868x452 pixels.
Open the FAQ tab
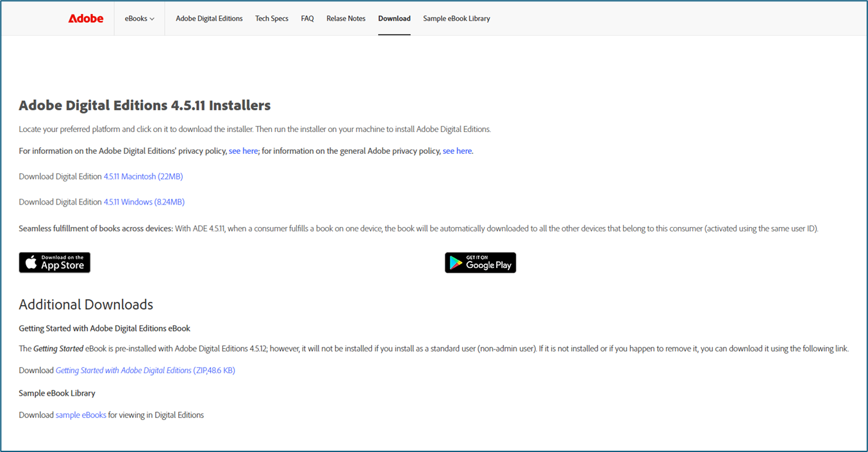308,19
